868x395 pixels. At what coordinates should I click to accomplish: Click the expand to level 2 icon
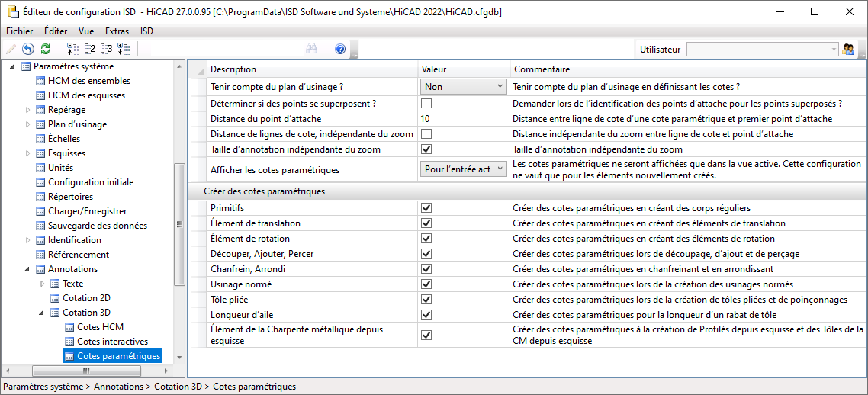pyautogui.click(x=89, y=50)
